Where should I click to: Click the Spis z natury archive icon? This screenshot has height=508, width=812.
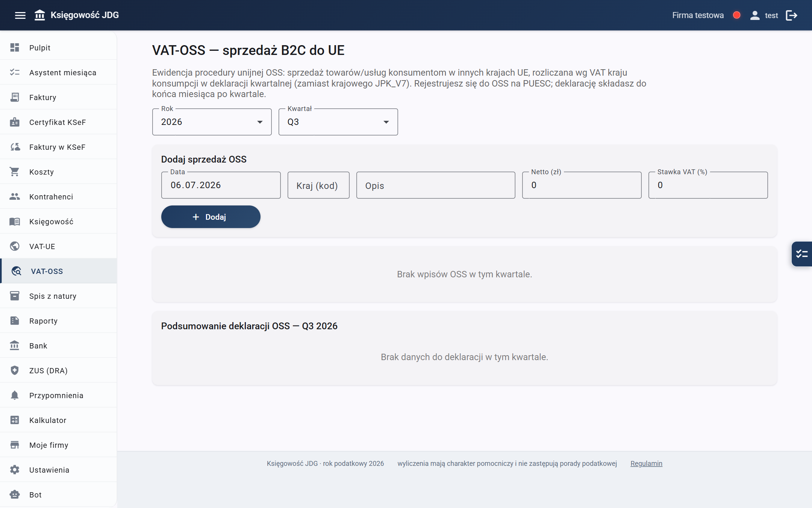pos(15,296)
